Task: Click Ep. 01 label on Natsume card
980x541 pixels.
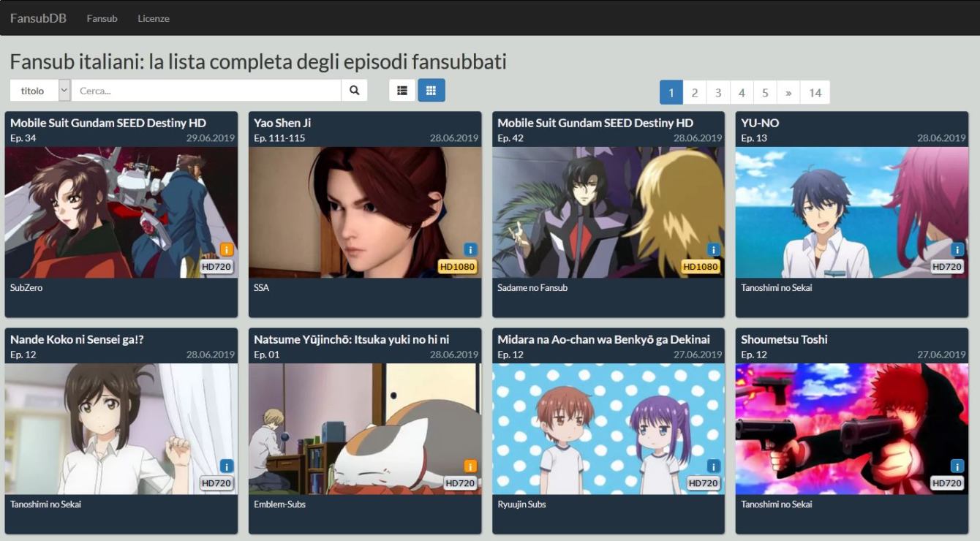Action: click(267, 355)
